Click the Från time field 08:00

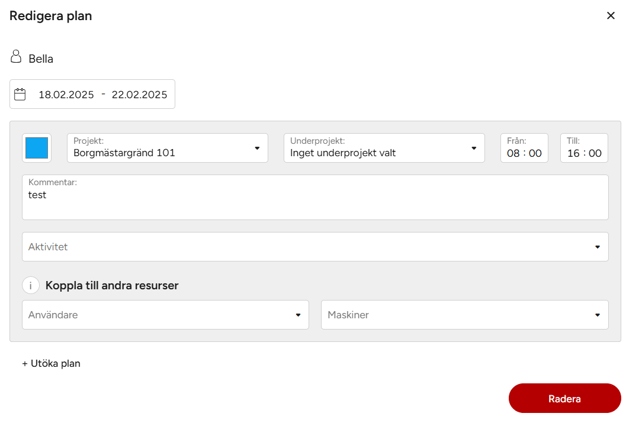(524, 148)
